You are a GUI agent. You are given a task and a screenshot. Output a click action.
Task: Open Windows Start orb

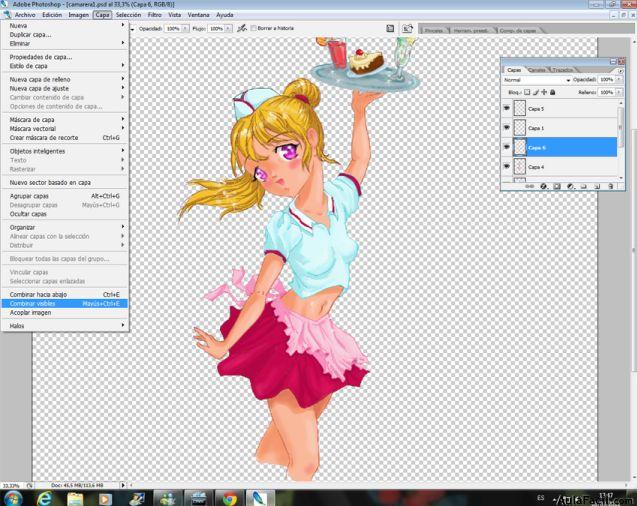[x=13, y=498]
